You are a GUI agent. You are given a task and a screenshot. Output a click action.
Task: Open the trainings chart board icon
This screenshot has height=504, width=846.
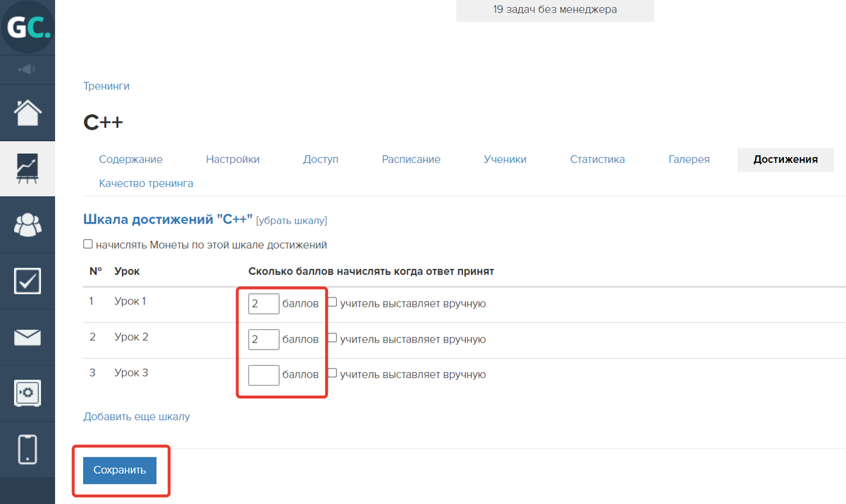27,168
